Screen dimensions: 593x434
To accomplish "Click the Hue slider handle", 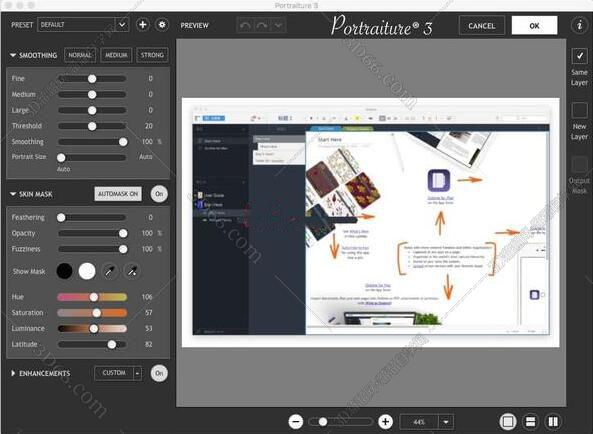I will coord(94,297).
